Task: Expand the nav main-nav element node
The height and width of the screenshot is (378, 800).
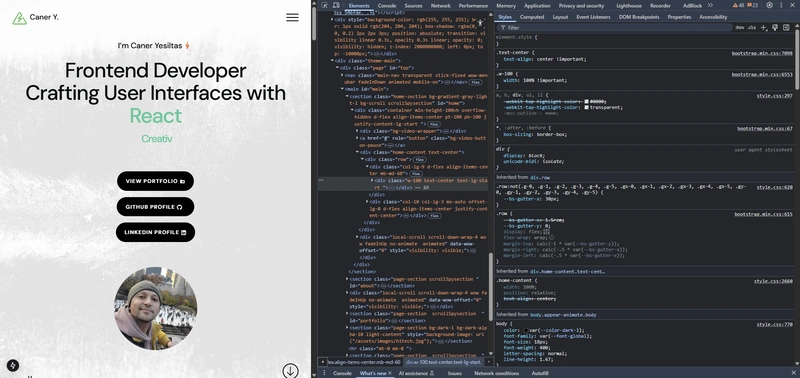Action: click(x=342, y=75)
